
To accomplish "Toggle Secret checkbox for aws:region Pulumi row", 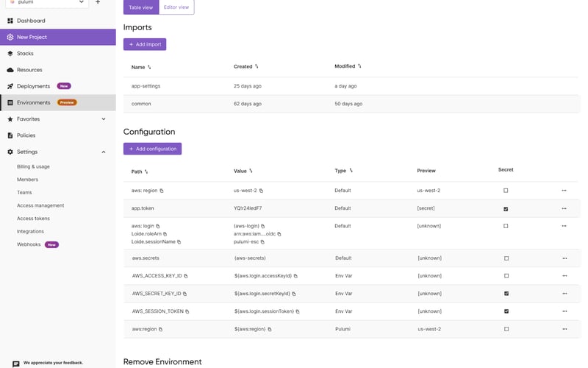I will pyautogui.click(x=506, y=329).
